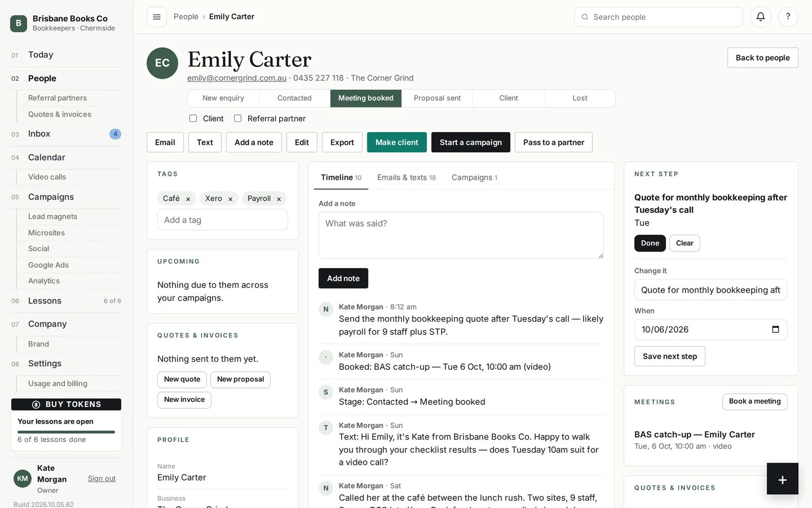Screen dimensions: 812x508
Task: Remove the Xero tag
Action: (230, 199)
